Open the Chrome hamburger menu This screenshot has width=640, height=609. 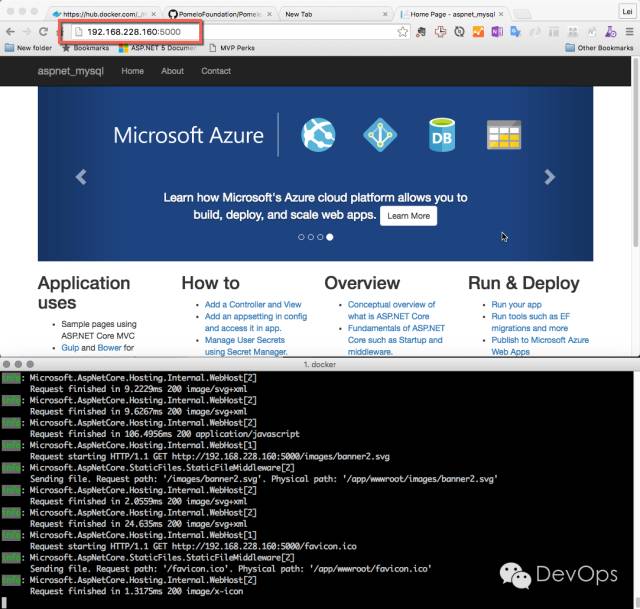click(629, 31)
